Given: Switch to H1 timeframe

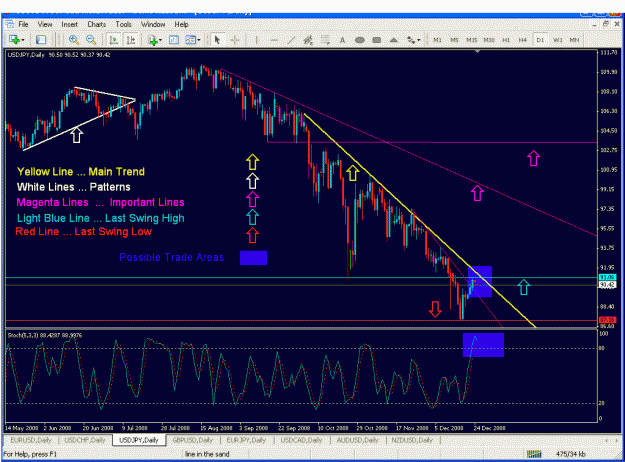Looking at the screenshot, I should coord(506,40).
